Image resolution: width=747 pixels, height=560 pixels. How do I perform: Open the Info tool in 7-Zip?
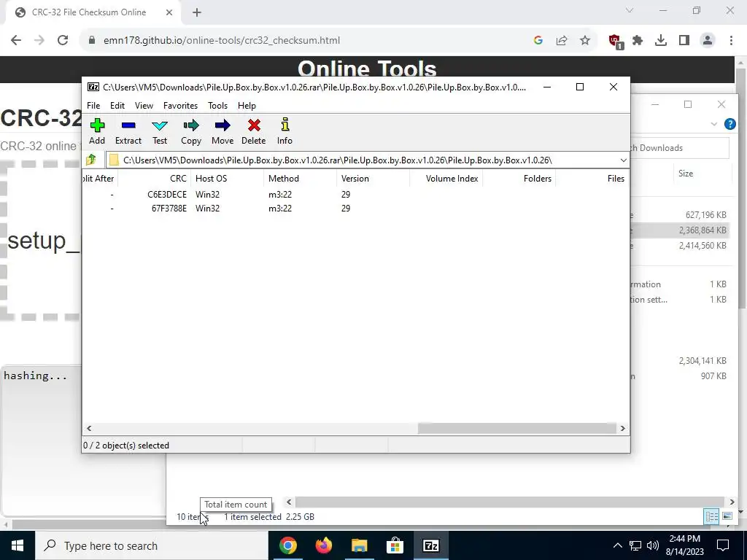[285, 131]
